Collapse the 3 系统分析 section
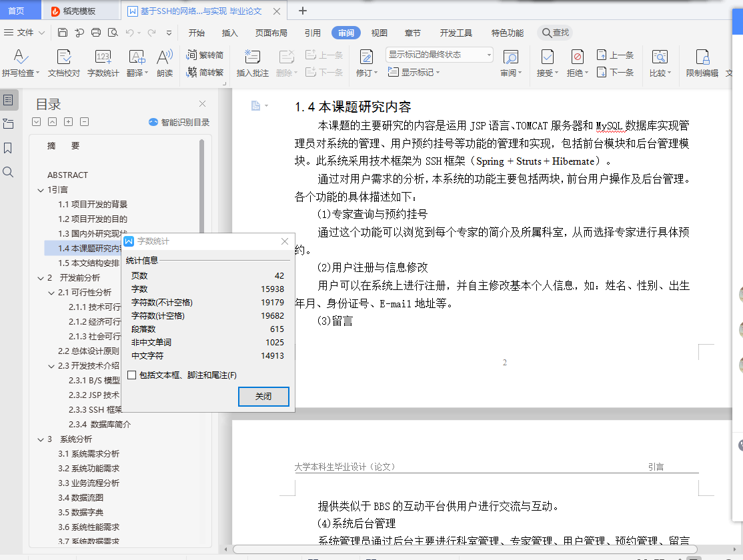 41,439
